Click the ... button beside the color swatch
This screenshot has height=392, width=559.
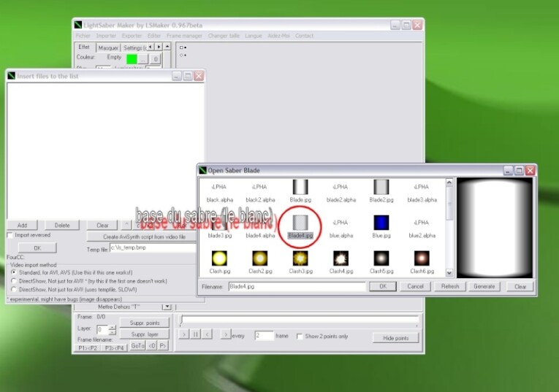(143, 59)
